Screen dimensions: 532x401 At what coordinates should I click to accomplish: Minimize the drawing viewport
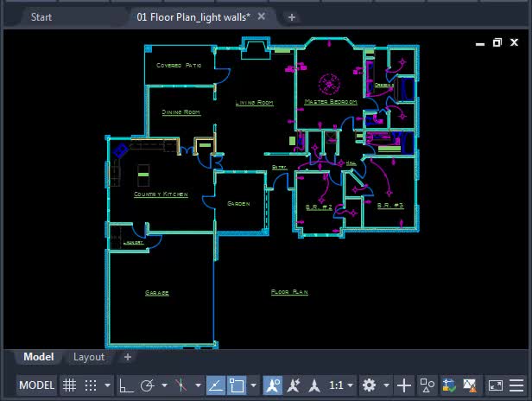pyautogui.click(x=480, y=43)
